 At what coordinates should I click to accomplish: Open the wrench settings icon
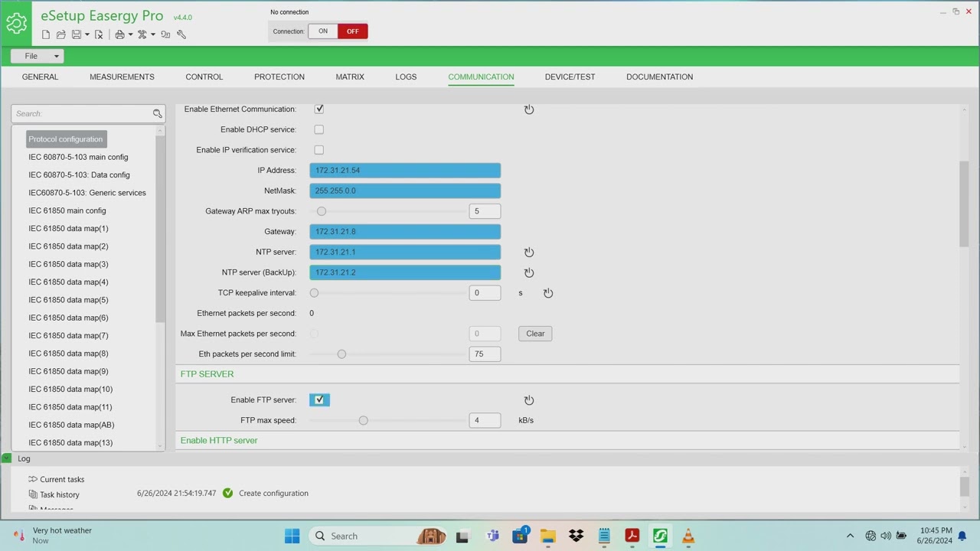[x=181, y=34]
